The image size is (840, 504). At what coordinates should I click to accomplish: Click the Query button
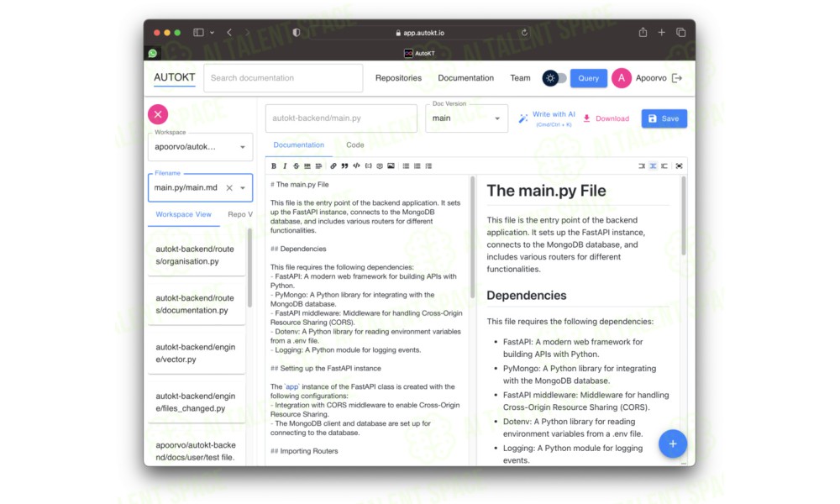(589, 78)
